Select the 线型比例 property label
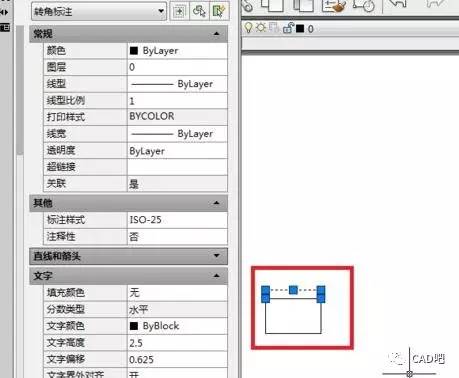 66,100
